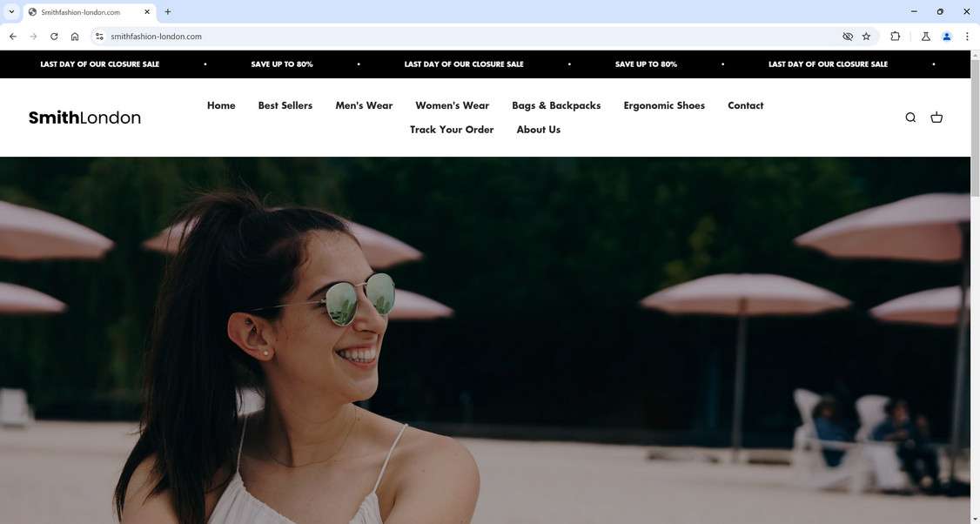980x524 pixels.
Task: Open the site search magnifier icon
Action: [x=910, y=117]
